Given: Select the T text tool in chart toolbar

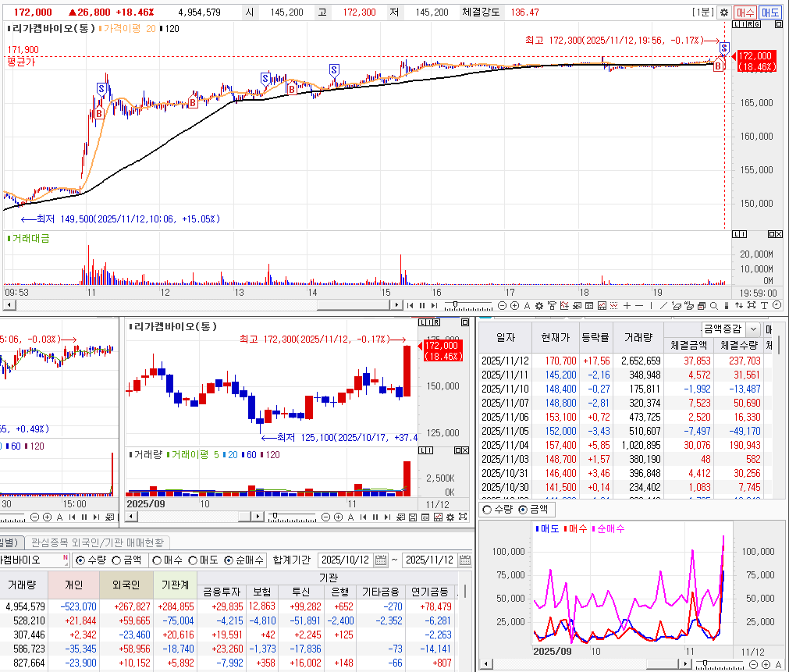Looking at the screenshot, I should pos(764,305).
